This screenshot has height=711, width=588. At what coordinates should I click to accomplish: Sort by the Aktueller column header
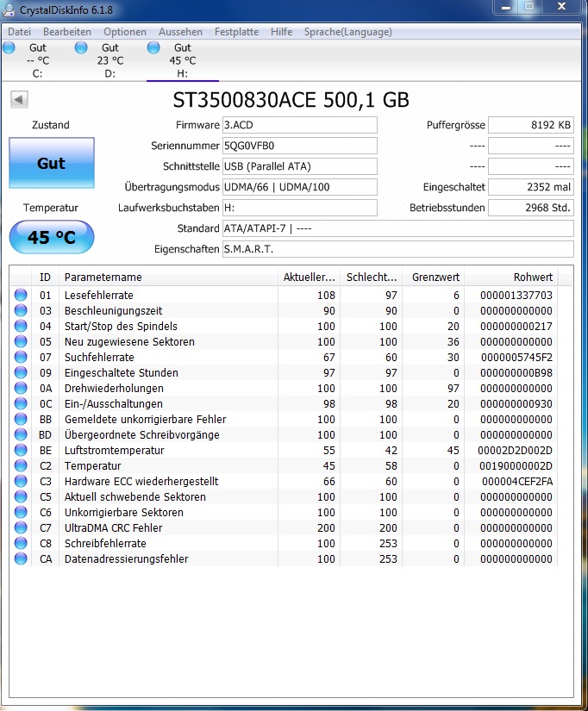pyautogui.click(x=309, y=277)
